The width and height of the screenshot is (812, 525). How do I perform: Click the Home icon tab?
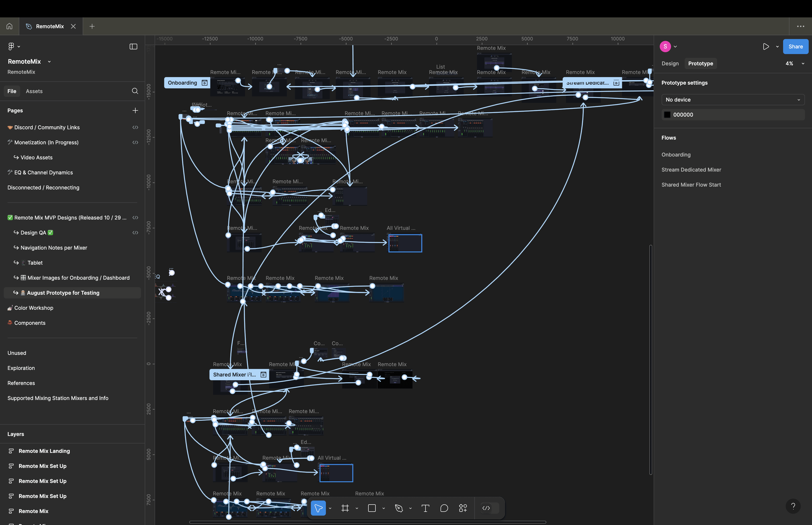pos(10,26)
